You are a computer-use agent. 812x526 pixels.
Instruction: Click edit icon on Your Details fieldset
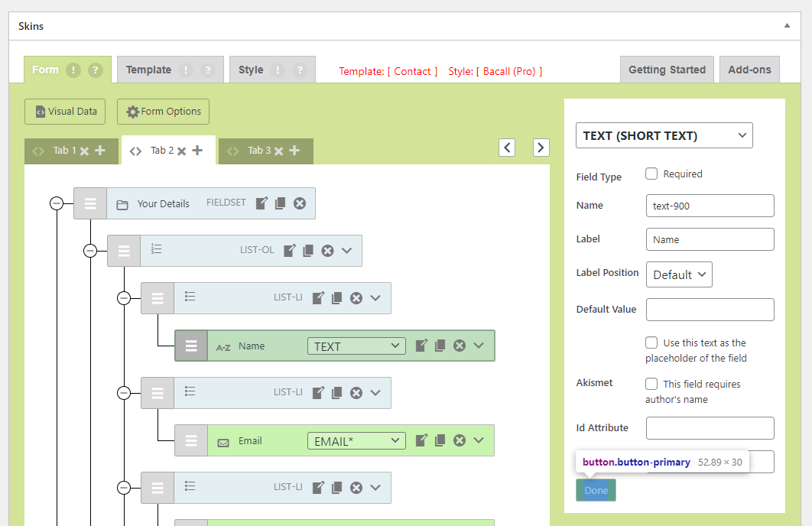click(261, 203)
